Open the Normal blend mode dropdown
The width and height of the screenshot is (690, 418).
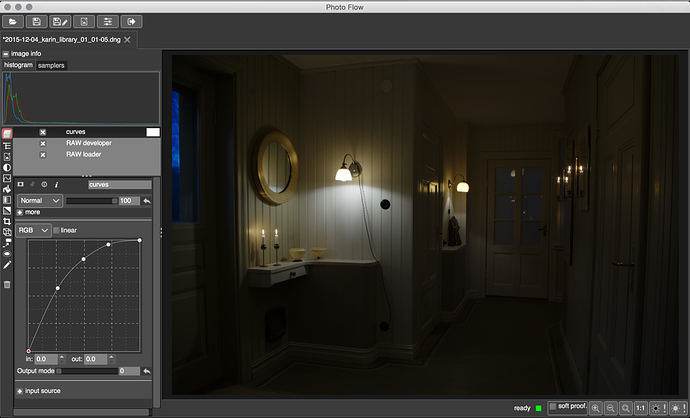click(40, 201)
